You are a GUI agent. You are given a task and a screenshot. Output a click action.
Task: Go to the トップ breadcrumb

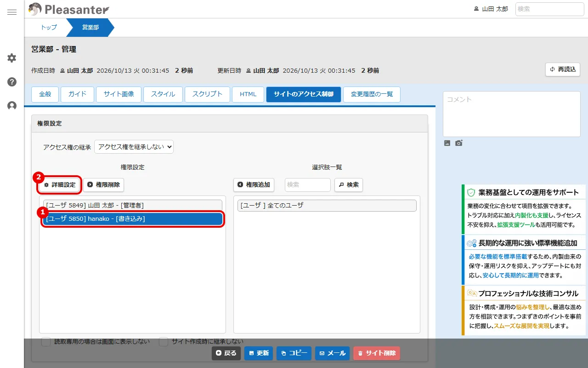[49, 28]
